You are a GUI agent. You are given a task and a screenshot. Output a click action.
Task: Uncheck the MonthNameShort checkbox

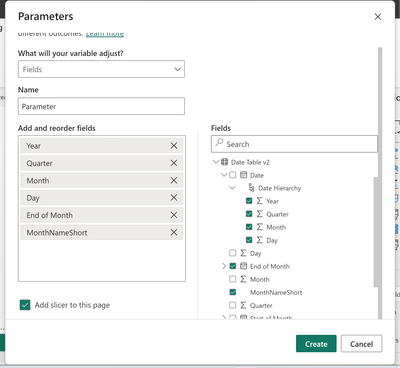pyautogui.click(x=233, y=292)
